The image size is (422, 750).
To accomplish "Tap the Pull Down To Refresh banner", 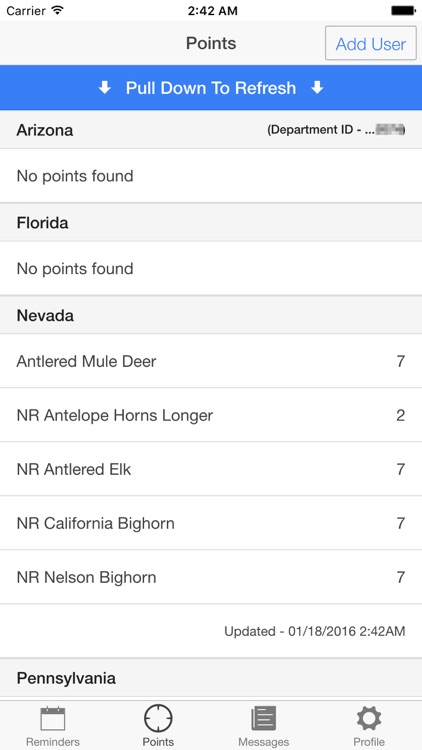I will 211,88.
